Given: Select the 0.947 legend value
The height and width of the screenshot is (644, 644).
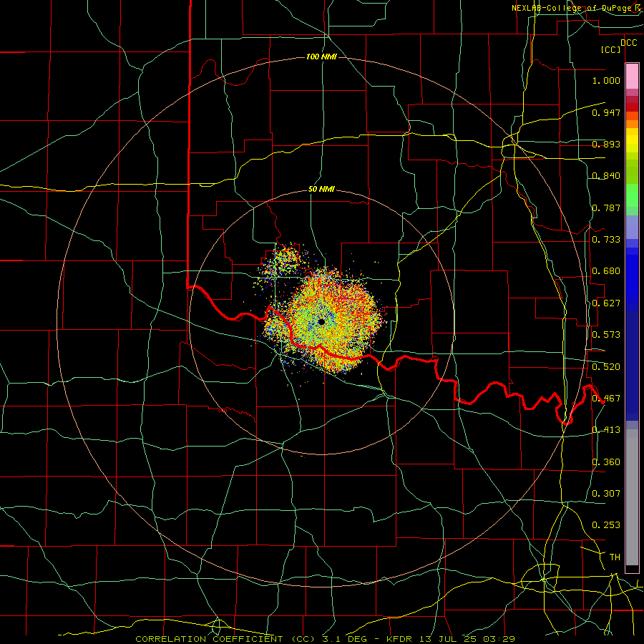Looking at the screenshot, I should (x=606, y=112).
